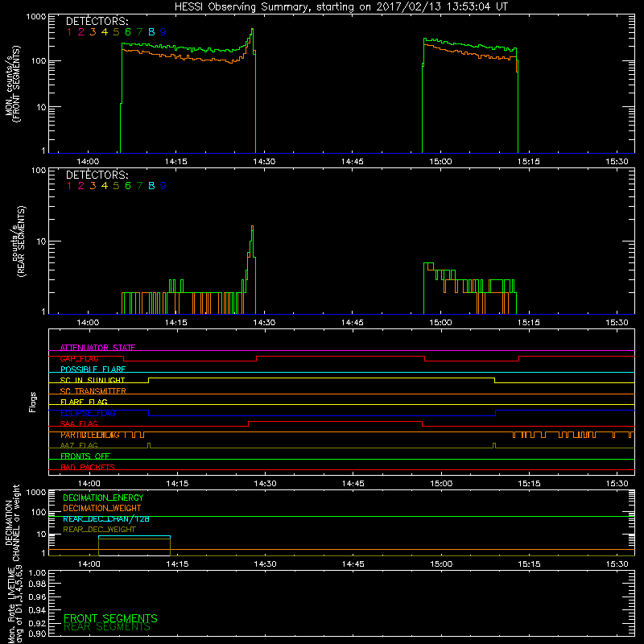Image resolution: width=644 pixels, height=644 pixels.
Task: Click the REAR SEGMENTS livetime legend
Action: pyautogui.click(x=107, y=627)
